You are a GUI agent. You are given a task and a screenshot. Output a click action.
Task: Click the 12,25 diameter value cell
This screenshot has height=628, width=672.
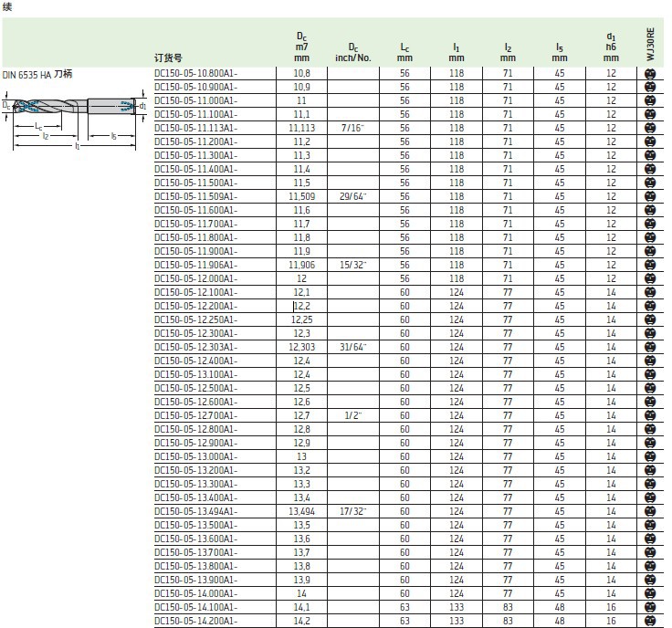[301, 319]
